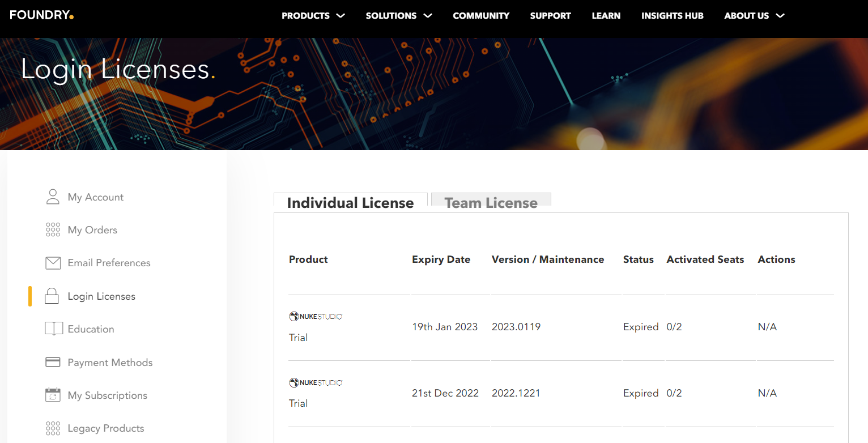Click the Login Licenses page heading
Viewport: 868px width, 443px height.
tap(118, 69)
